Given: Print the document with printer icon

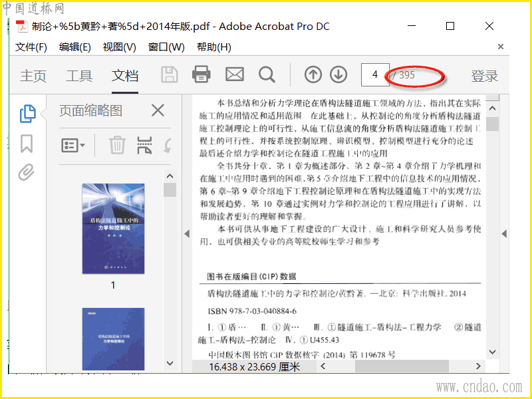Looking at the screenshot, I should click(201, 74).
